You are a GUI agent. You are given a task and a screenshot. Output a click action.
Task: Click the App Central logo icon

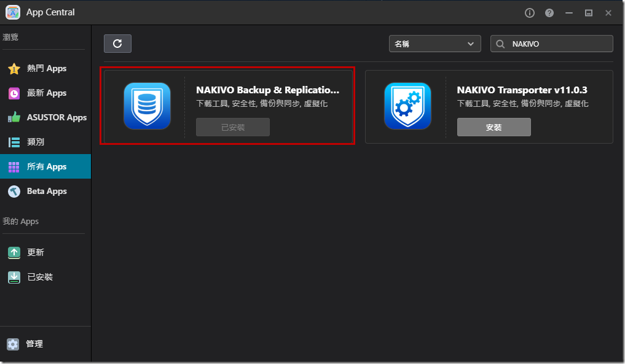tap(13, 12)
